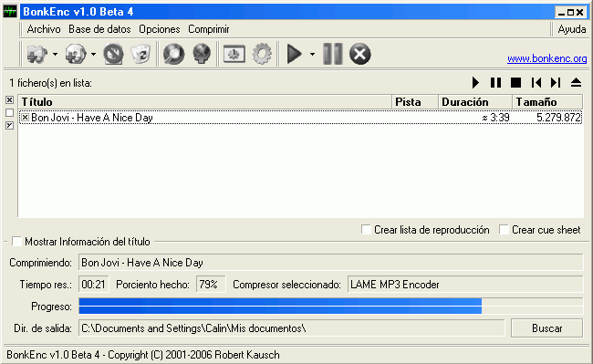
Task: Click the Porciento hecho 79% field
Action: pos(211,285)
